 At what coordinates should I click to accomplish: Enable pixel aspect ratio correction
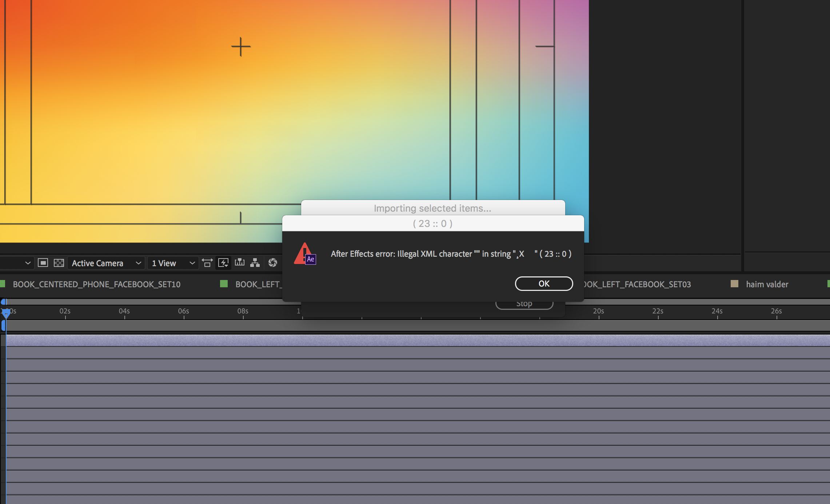pyautogui.click(x=207, y=263)
